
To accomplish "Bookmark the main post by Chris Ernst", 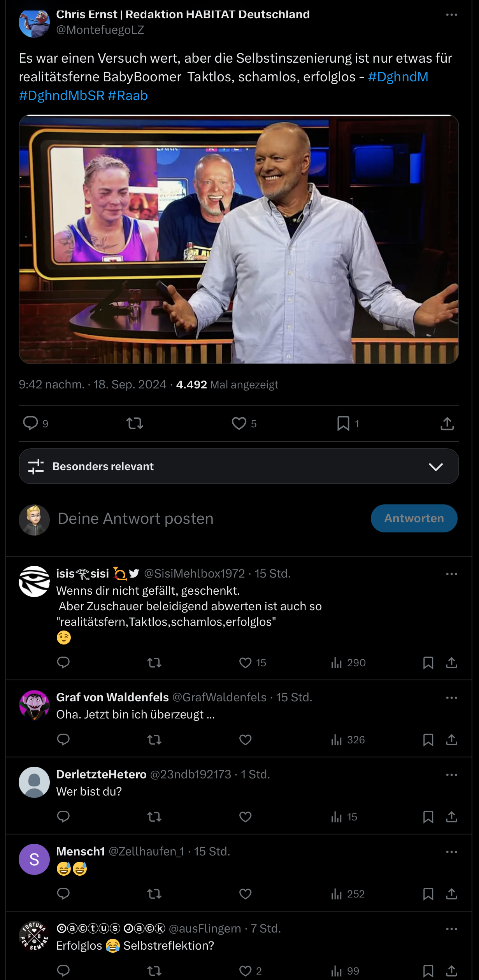I will point(343,423).
